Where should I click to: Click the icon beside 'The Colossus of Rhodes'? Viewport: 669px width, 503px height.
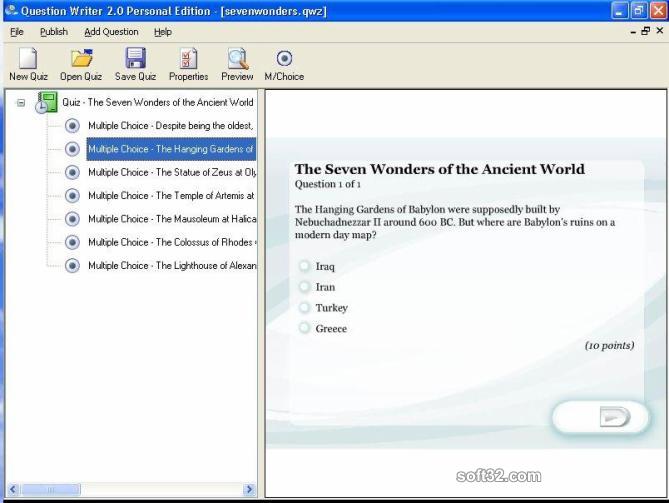tap(72, 242)
